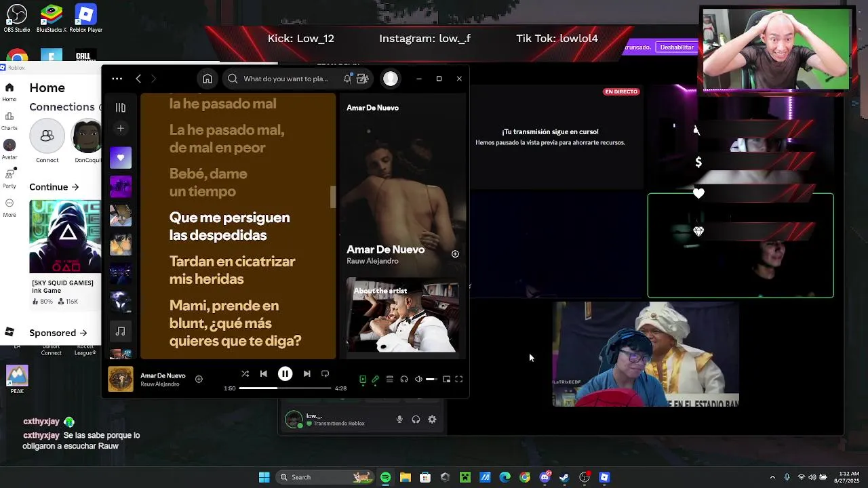Add Amar De Nuevo to library from side panel
Image resolution: width=868 pixels, height=488 pixels.
[455, 254]
